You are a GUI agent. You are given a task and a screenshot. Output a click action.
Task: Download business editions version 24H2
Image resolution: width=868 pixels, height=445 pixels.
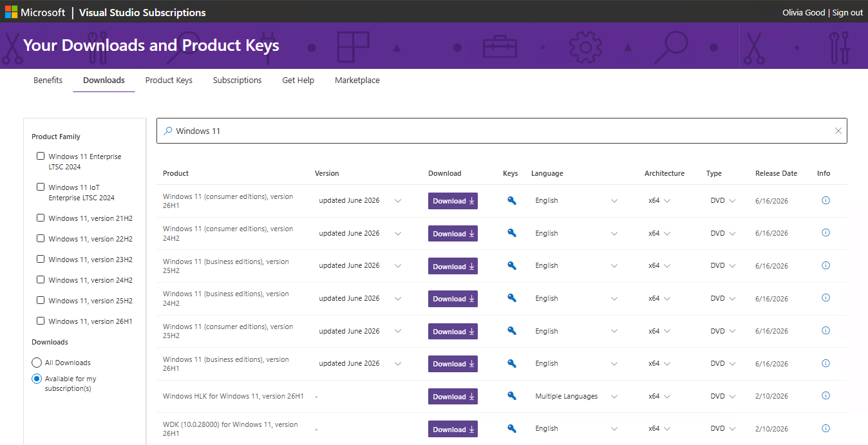click(453, 299)
